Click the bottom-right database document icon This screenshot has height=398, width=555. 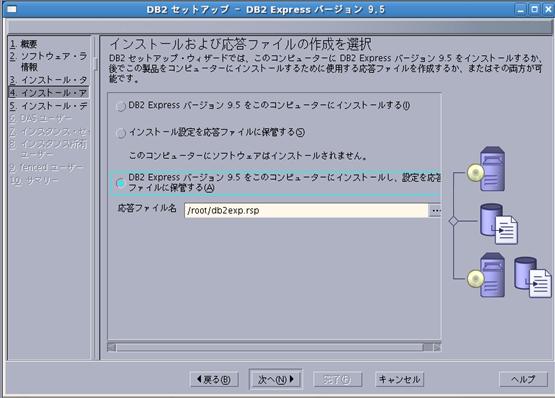click(533, 277)
